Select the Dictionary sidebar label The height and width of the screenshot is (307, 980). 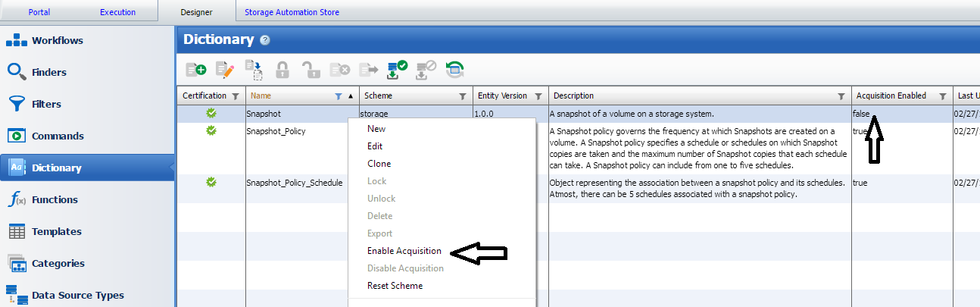(x=57, y=168)
